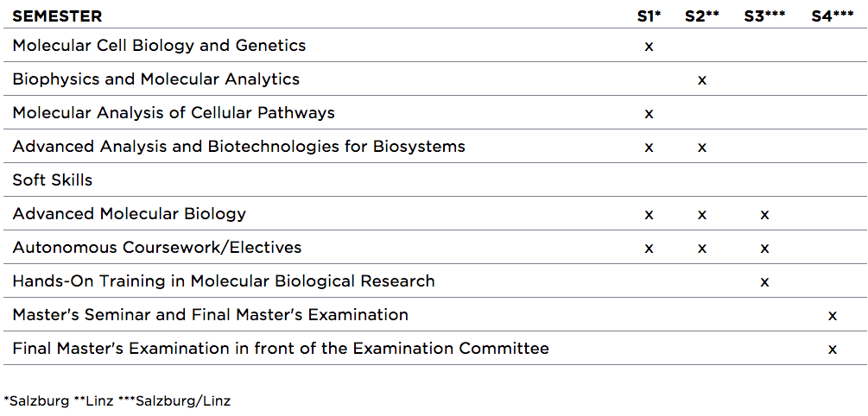This screenshot has width=868, height=416.
Task: Click the Salzburg Linz footnote text
Action: (x=117, y=401)
